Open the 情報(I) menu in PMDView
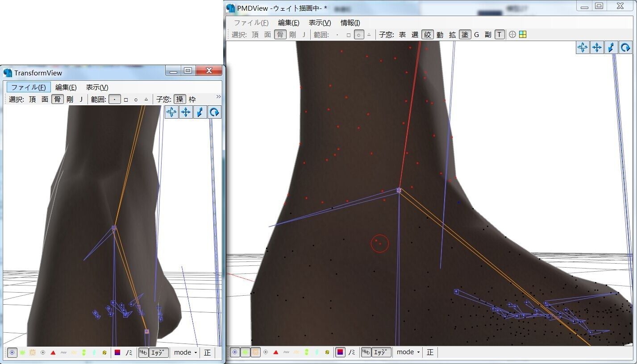 (x=350, y=23)
